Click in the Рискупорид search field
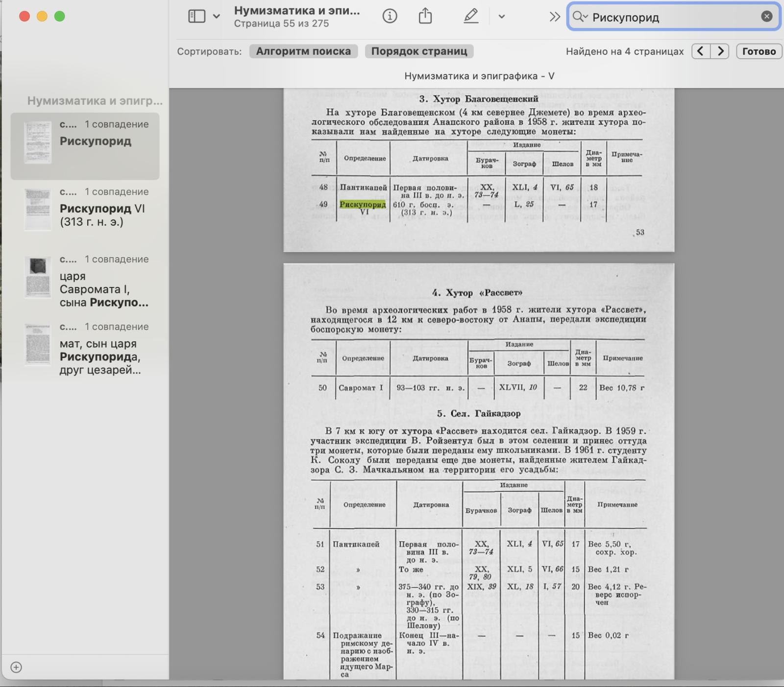Screen dimensions: 784x687 coord(671,18)
